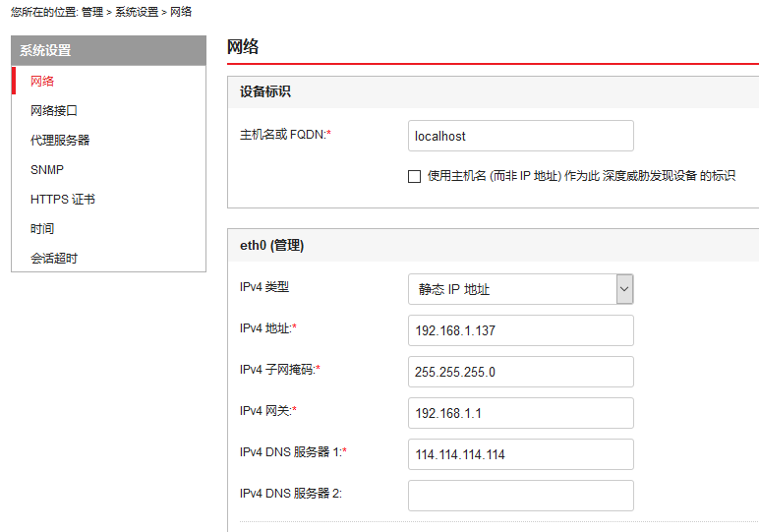
Task: Open 时间 settings in sidebar
Action: 42,228
